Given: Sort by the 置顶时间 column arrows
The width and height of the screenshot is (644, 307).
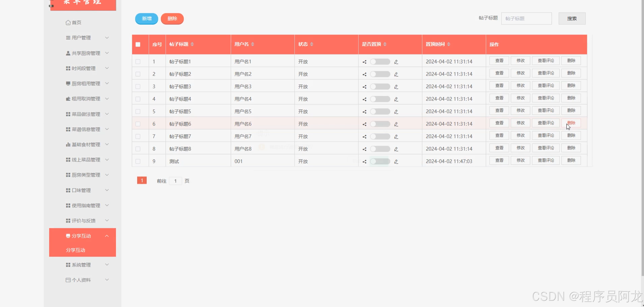Looking at the screenshot, I should click(x=449, y=44).
